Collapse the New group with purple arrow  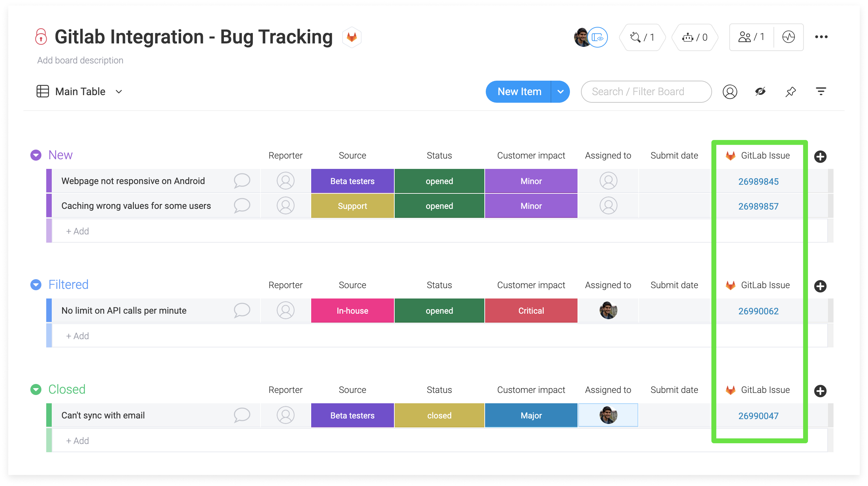[x=36, y=155]
